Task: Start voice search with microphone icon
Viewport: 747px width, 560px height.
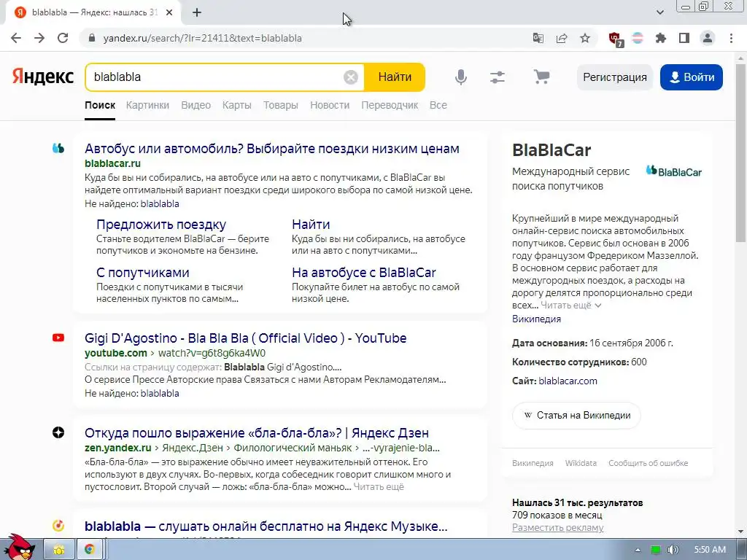Action: [x=461, y=77]
